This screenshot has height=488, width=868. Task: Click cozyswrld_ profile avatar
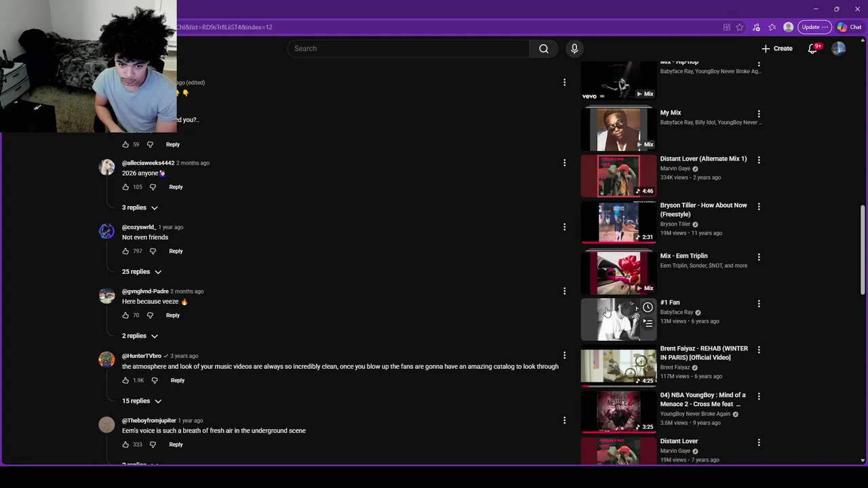107,232
